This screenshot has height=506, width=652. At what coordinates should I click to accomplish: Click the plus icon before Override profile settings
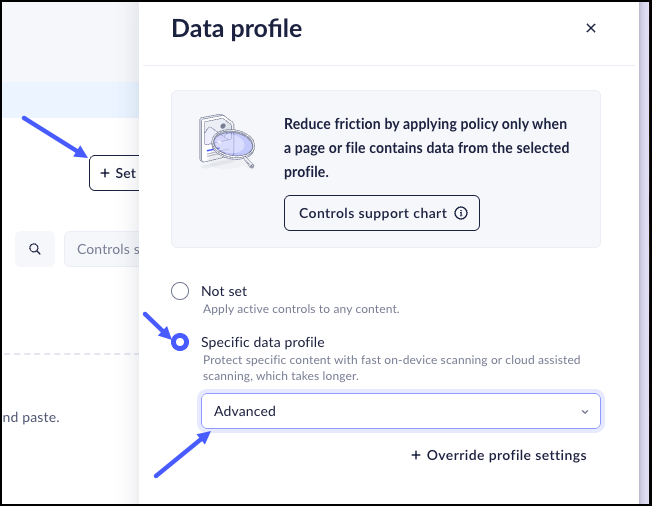coord(416,455)
